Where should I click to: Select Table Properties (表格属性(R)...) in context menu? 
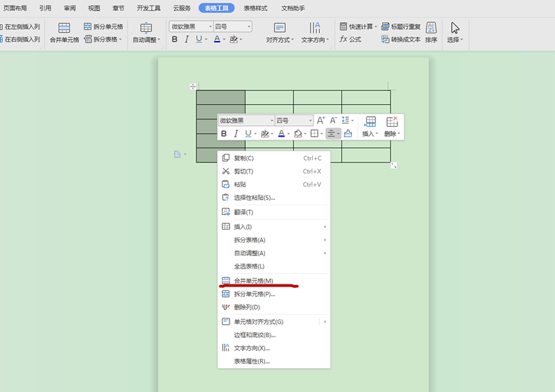(x=251, y=361)
